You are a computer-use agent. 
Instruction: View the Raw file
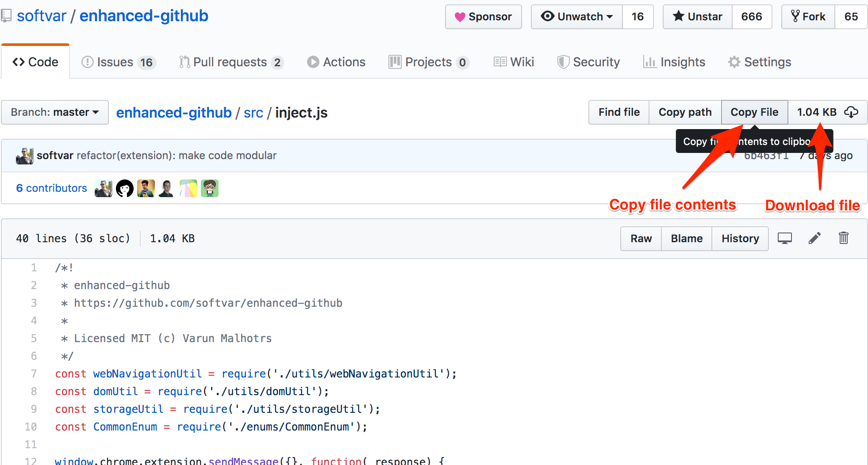click(x=641, y=239)
